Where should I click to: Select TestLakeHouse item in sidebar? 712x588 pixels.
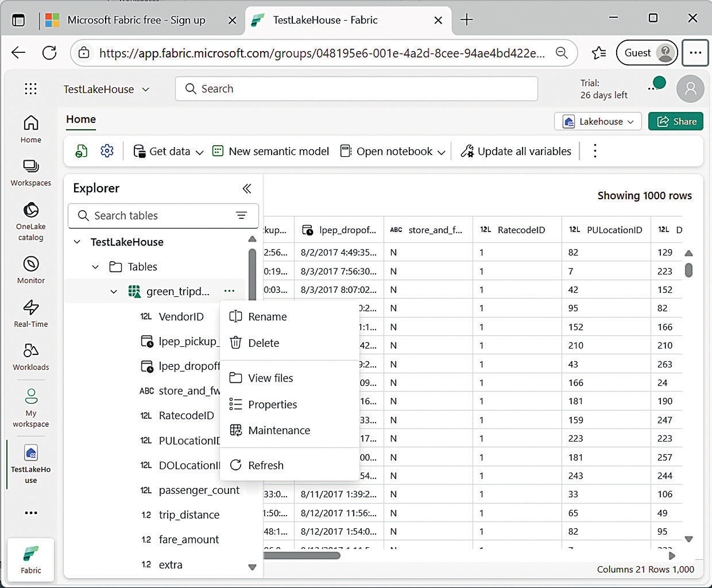[30, 464]
